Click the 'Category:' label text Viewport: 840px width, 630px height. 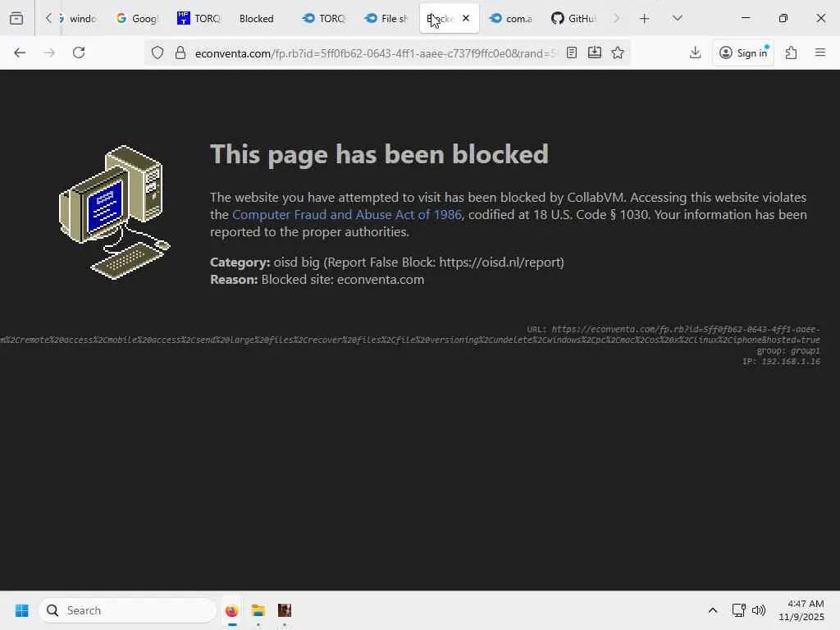pos(240,262)
